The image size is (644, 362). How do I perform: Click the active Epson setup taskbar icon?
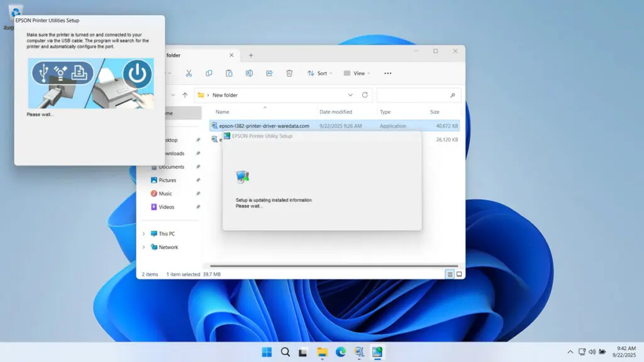click(x=377, y=352)
